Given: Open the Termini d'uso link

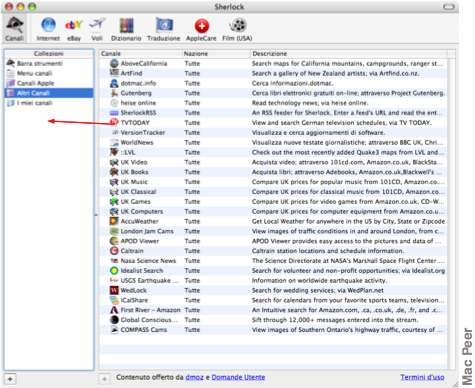Looking at the screenshot, I should [x=422, y=377].
